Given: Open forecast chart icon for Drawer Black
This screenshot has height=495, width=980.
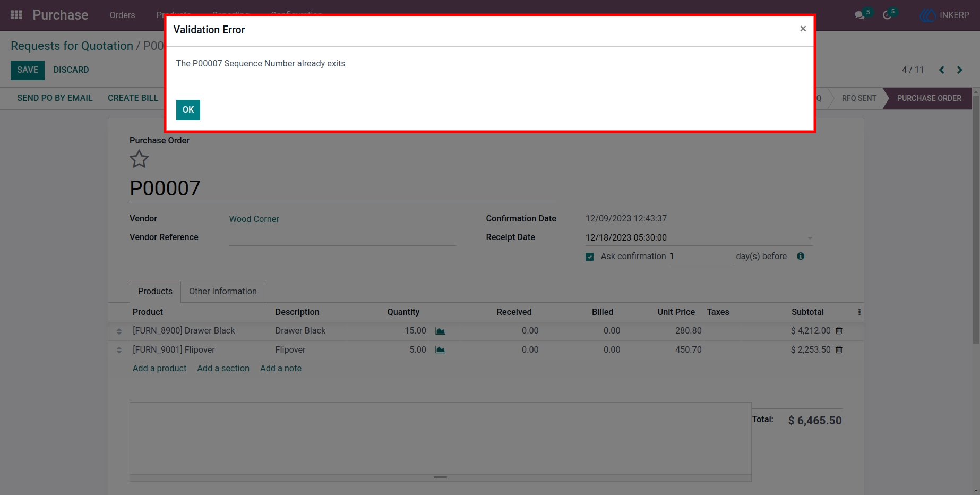Looking at the screenshot, I should (440, 331).
